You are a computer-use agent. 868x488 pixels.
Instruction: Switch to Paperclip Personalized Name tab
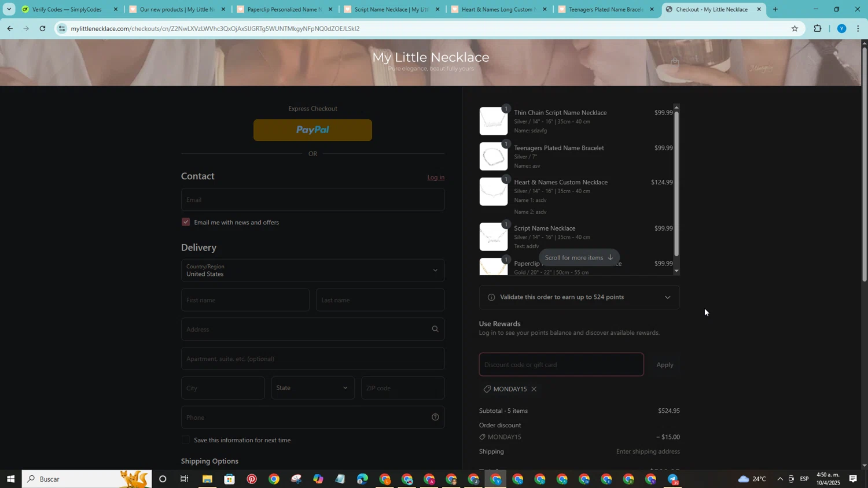click(284, 9)
